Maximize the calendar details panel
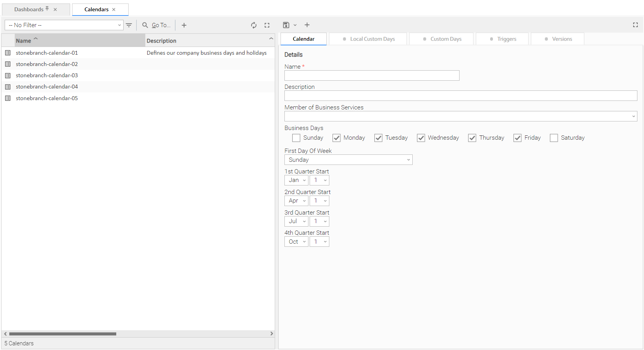The image size is (644, 350). click(x=635, y=25)
